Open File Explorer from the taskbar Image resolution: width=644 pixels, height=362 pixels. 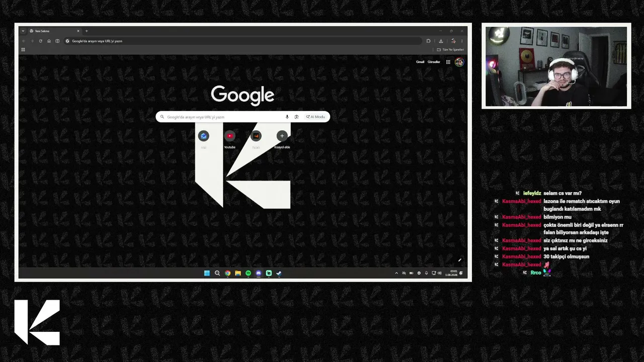pos(238,274)
